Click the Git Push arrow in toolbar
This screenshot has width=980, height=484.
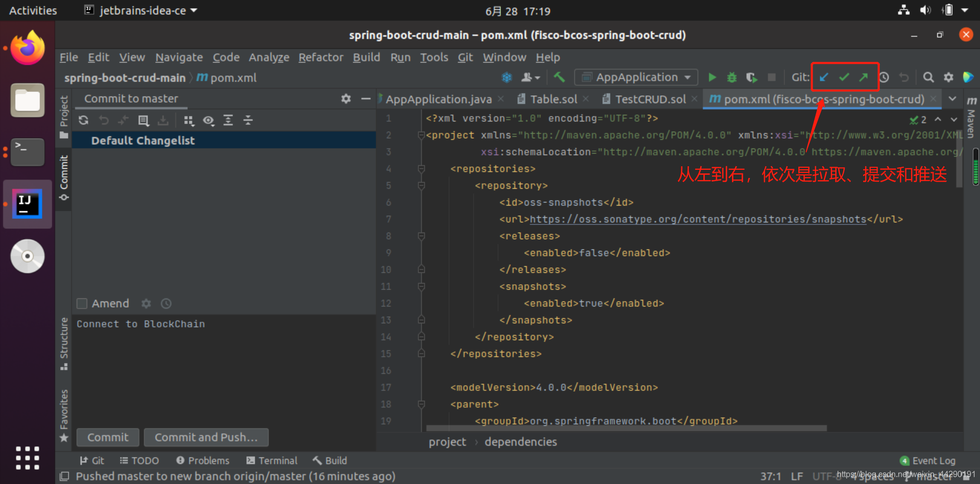[x=864, y=78]
